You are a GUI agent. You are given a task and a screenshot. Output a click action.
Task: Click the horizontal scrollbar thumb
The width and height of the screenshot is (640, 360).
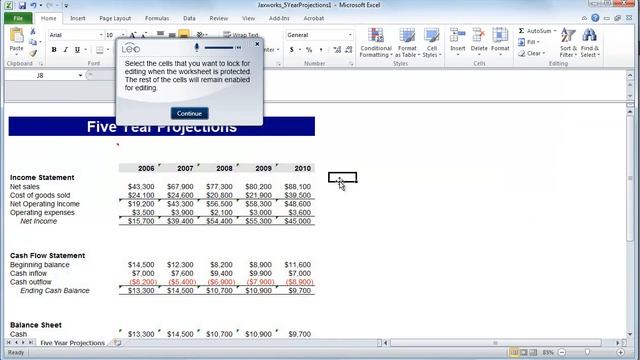[x=496, y=343]
